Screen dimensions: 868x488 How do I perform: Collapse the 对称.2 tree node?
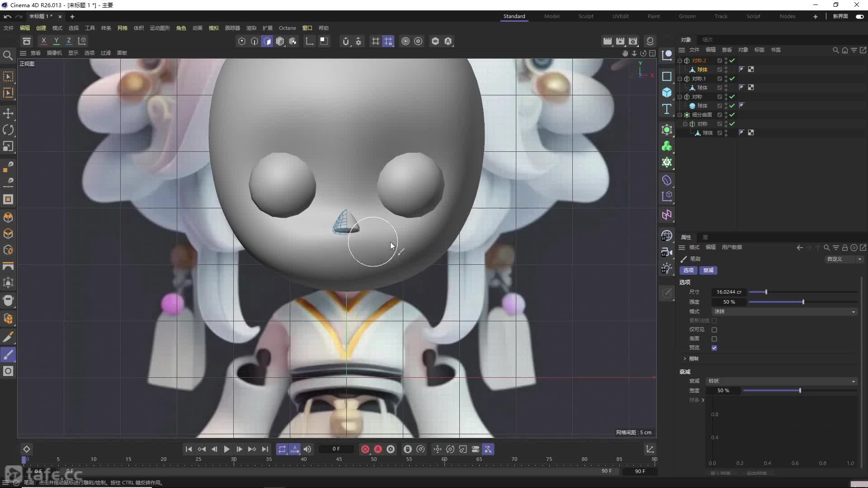(679, 61)
